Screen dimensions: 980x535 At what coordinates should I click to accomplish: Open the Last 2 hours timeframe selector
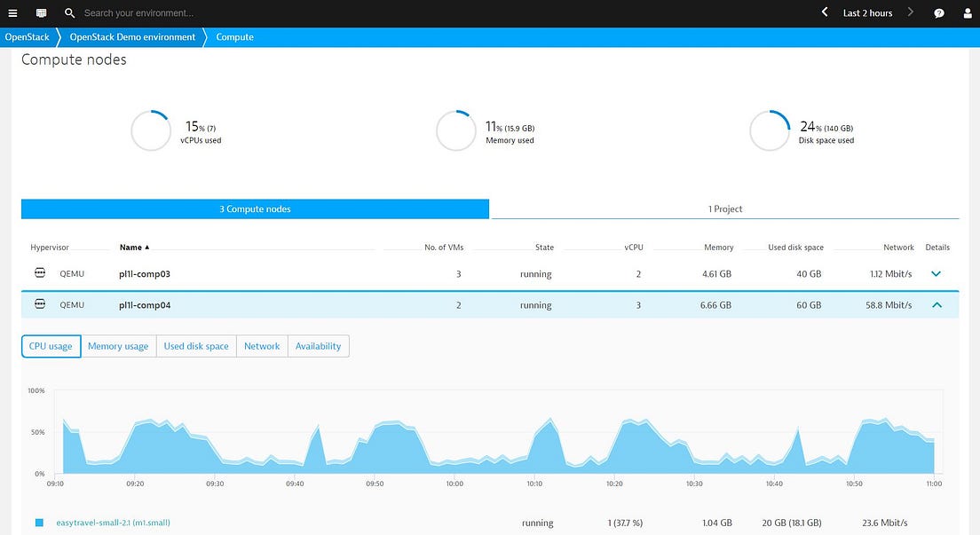[x=867, y=13]
